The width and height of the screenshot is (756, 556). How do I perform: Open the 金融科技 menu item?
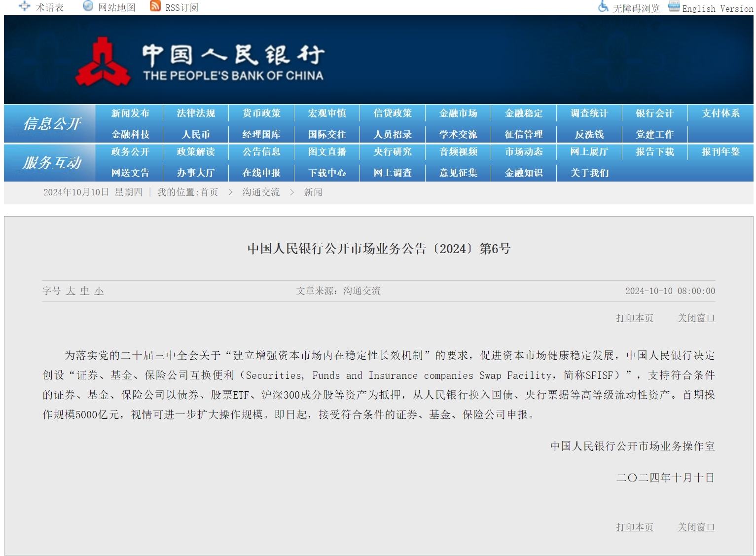pos(130,134)
